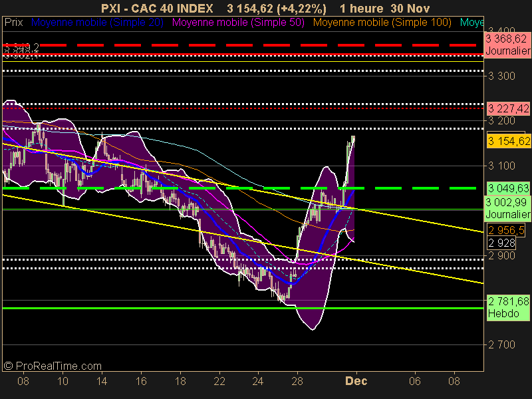This screenshot has width=532, height=399.
Task: Select 'Moyenne mobile (Simple 20)' legend
Action: (x=97, y=23)
